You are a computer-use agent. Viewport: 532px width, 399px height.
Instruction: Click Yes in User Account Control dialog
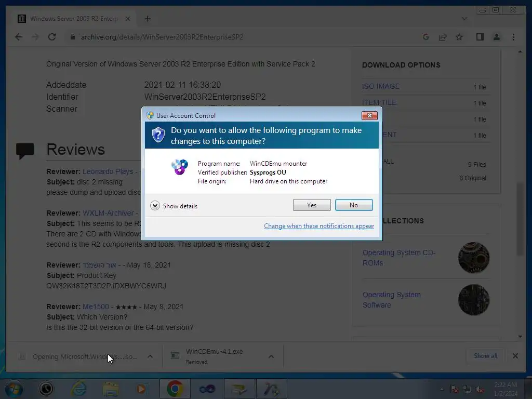pyautogui.click(x=312, y=205)
